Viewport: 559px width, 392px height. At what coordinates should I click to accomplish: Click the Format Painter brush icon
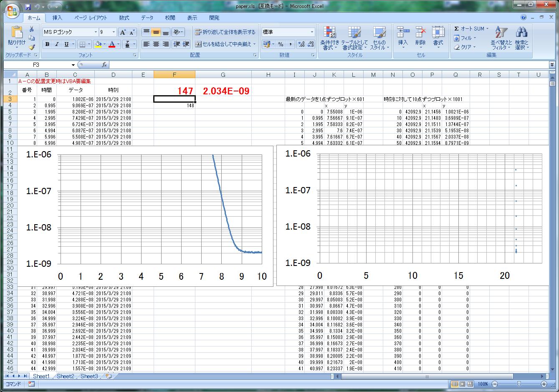[32, 47]
